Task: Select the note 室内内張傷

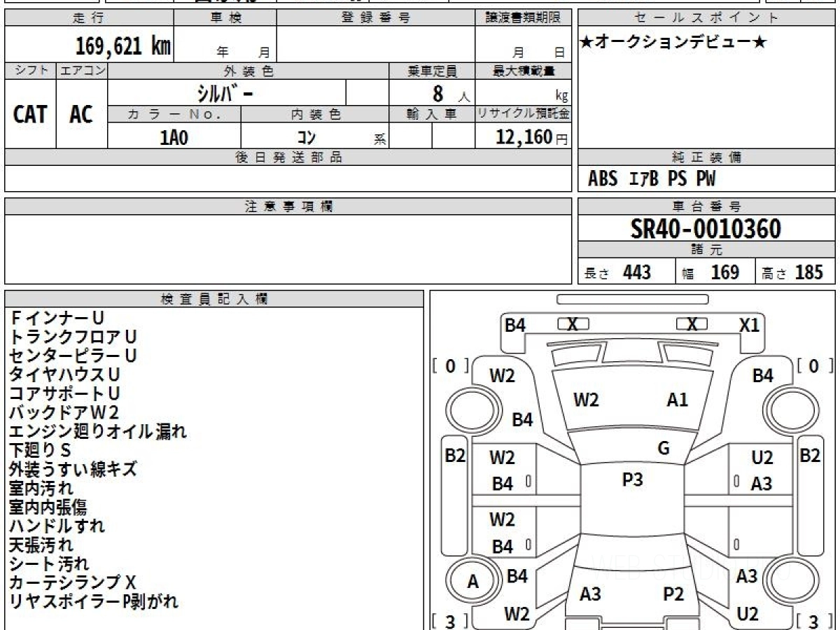Action: pyautogui.click(x=48, y=507)
